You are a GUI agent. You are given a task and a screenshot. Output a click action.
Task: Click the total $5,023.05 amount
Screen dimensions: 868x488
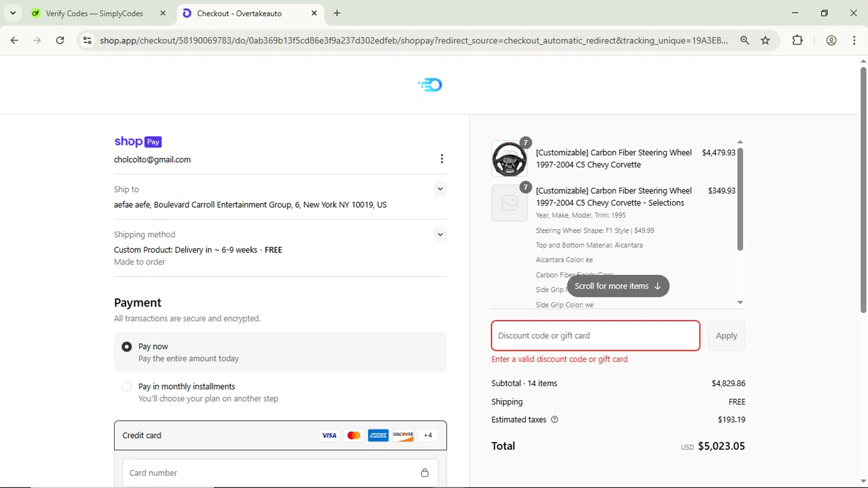tap(722, 446)
